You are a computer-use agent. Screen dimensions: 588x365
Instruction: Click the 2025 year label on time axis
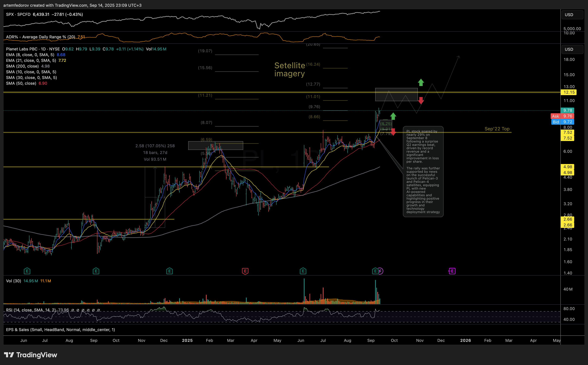(x=187, y=340)
